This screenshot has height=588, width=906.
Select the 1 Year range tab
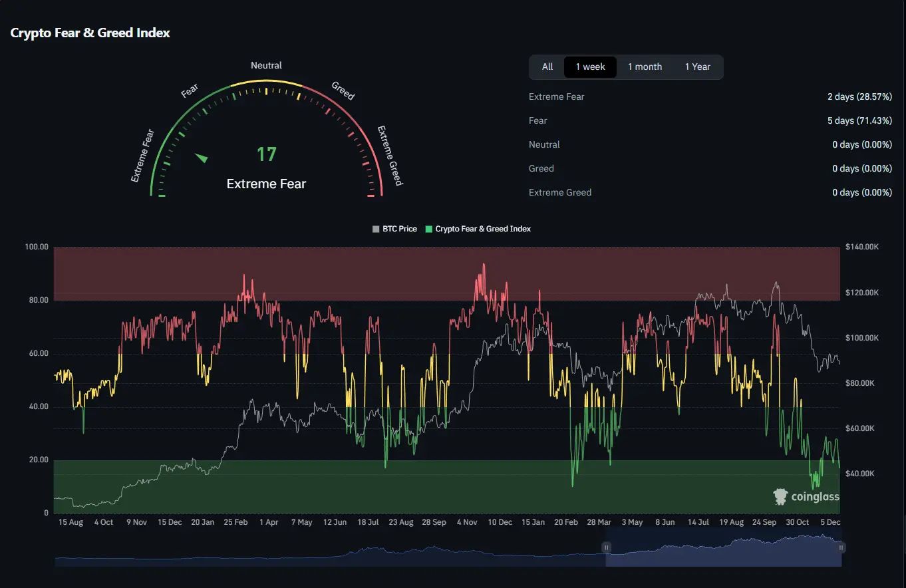point(697,67)
